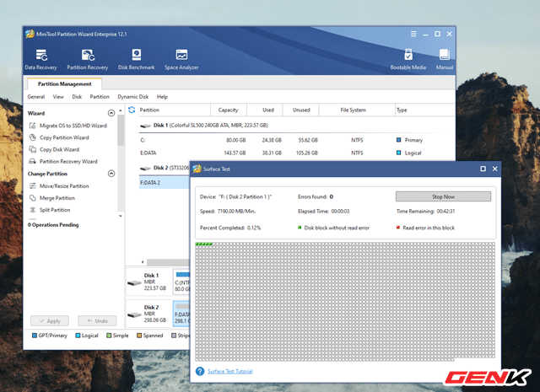
Task: Select the E:DATA partition row
Action: click(x=296, y=153)
